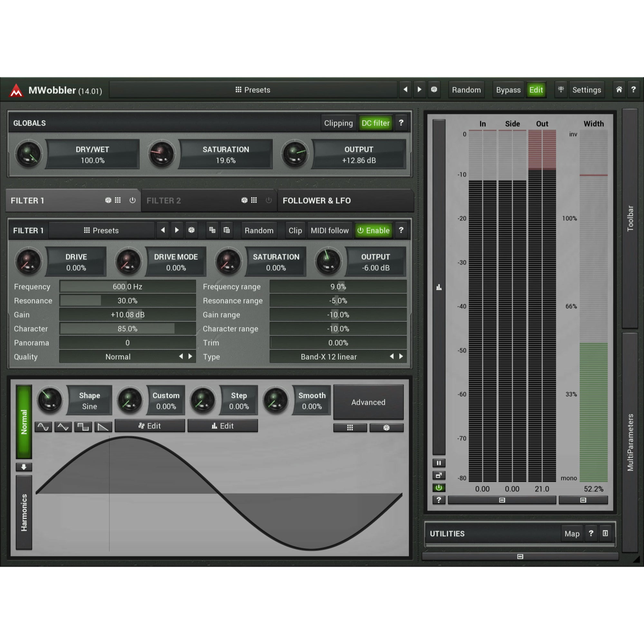Viewport: 644px width, 644px height.
Task: Toggle the Clipping button in Globals
Action: [338, 123]
